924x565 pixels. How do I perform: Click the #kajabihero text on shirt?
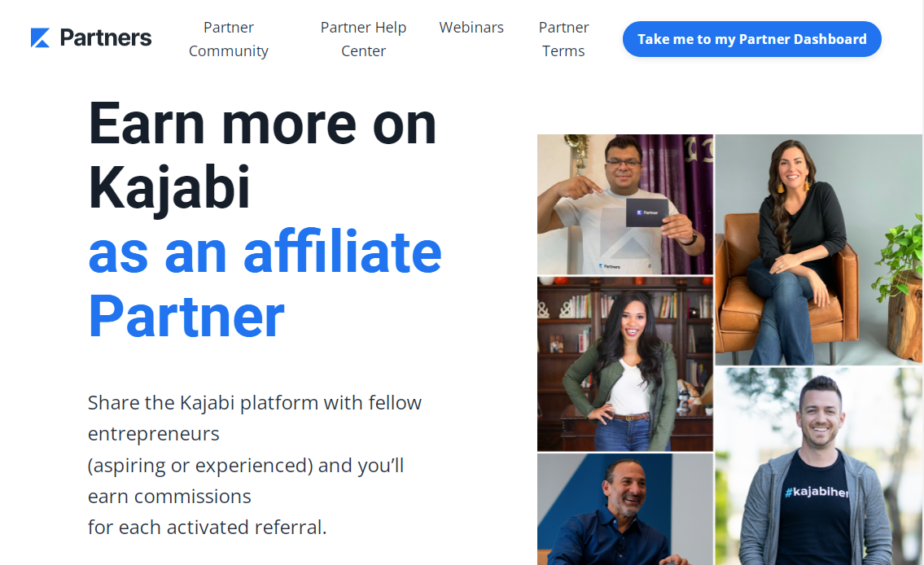point(817,492)
